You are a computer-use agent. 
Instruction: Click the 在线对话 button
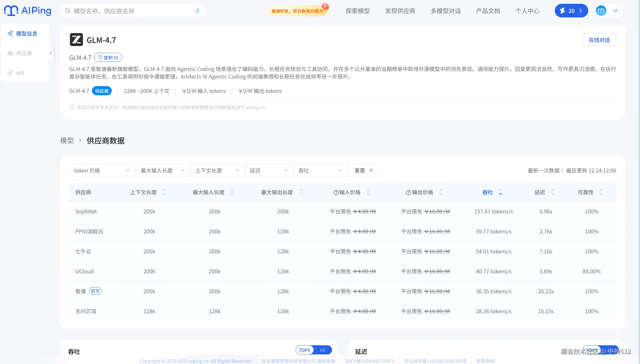pos(599,40)
